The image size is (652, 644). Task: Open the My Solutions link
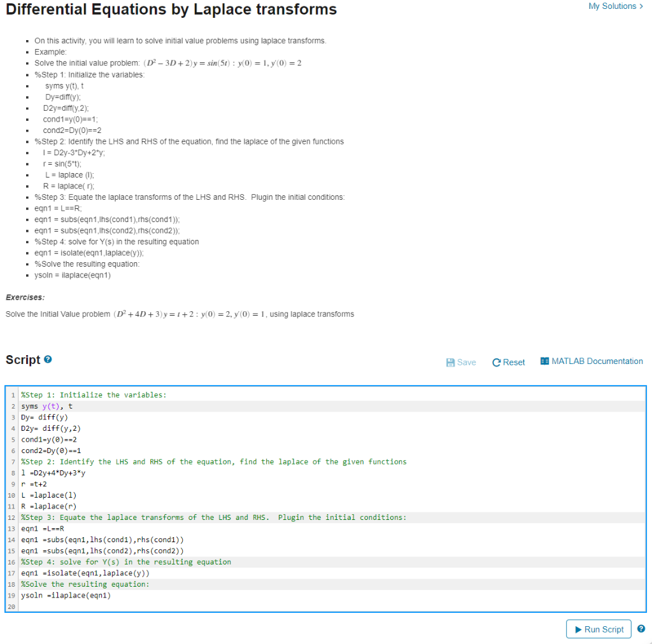tap(611, 6)
